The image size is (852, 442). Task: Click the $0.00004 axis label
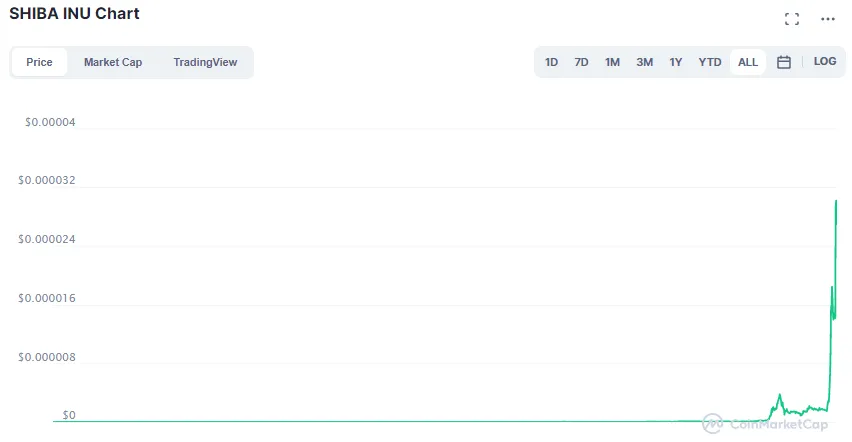pos(50,122)
